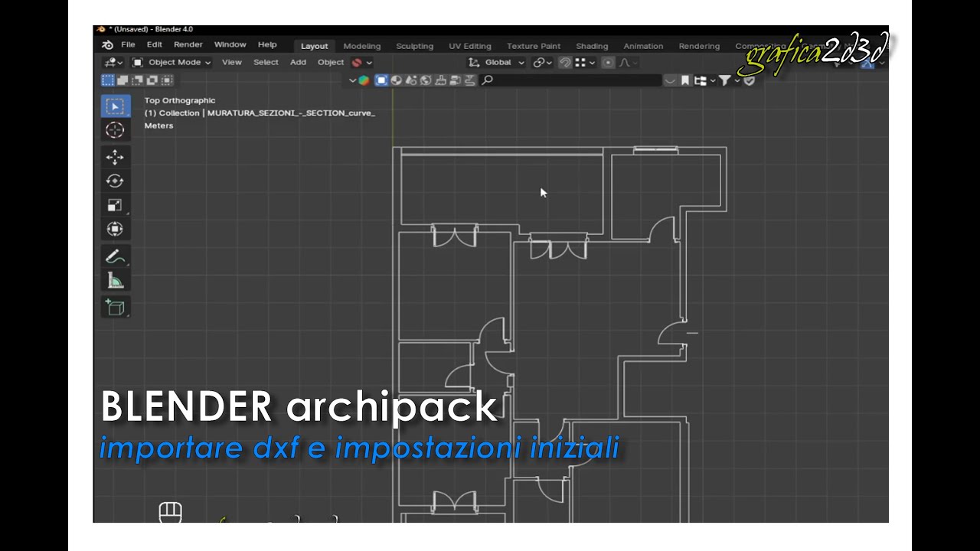Screen dimensions: 980x551
Task: Open the Help menu
Action: tap(267, 45)
